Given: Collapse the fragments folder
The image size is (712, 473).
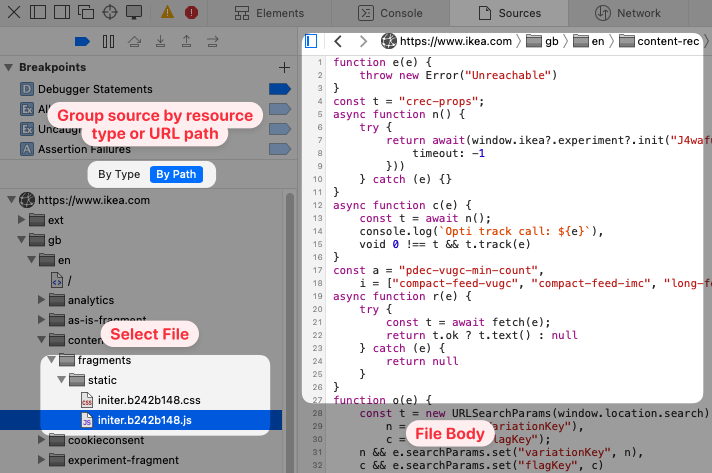Looking at the screenshot, I should pyautogui.click(x=52, y=360).
